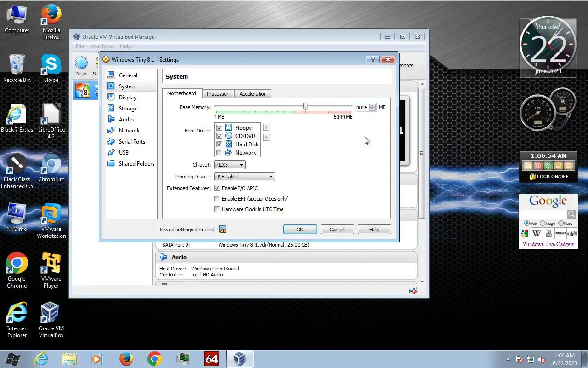Viewport: 588px width, 368px height.
Task: Enable Hardware Clock in UTC Time
Action: click(x=217, y=209)
